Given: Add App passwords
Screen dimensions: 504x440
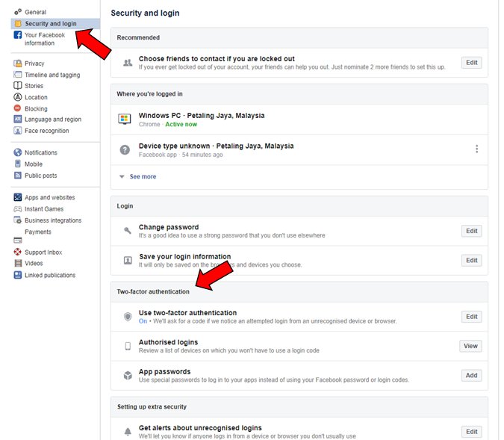Looking at the screenshot, I should coord(472,375).
